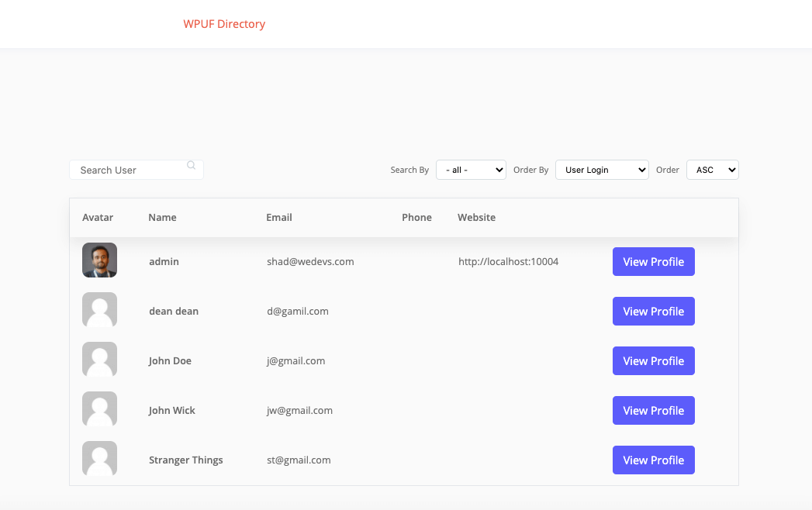View Profile for John Wick
Image resolution: width=812 pixels, height=510 pixels.
tap(654, 411)
